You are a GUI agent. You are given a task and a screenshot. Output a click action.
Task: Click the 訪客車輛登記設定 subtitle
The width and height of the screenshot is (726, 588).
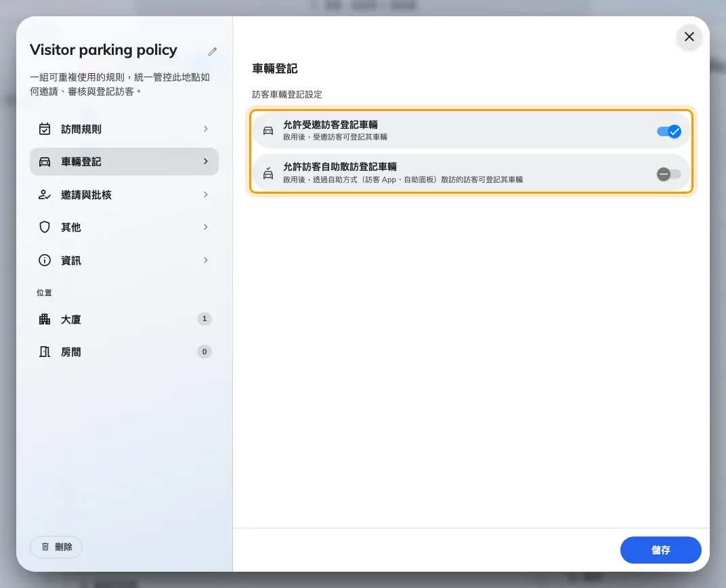click(287, 94)
